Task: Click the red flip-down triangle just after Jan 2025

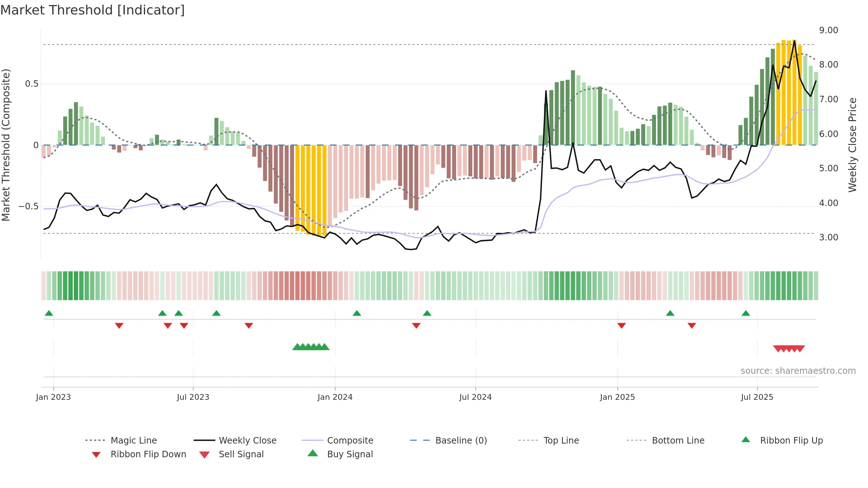Action: (x=622, y=326)
